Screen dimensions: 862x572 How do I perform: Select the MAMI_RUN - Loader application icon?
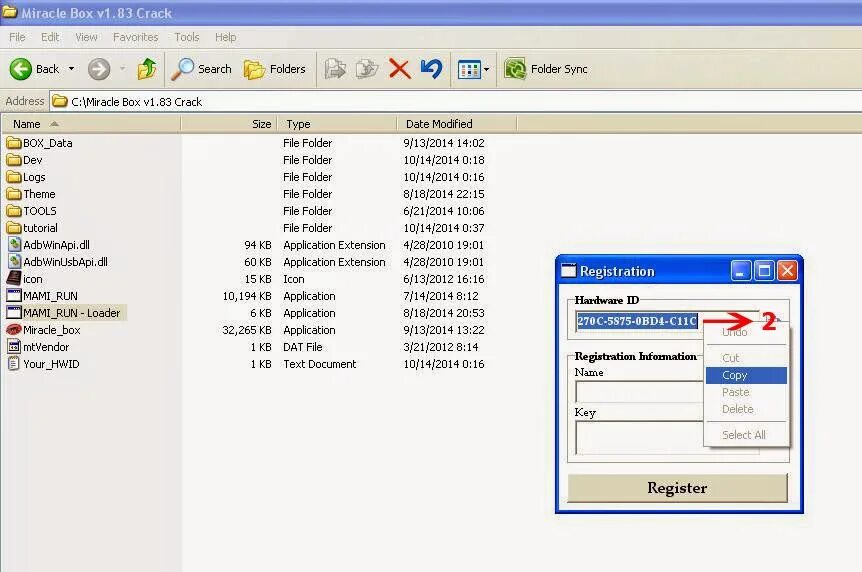tap(14, 313)
